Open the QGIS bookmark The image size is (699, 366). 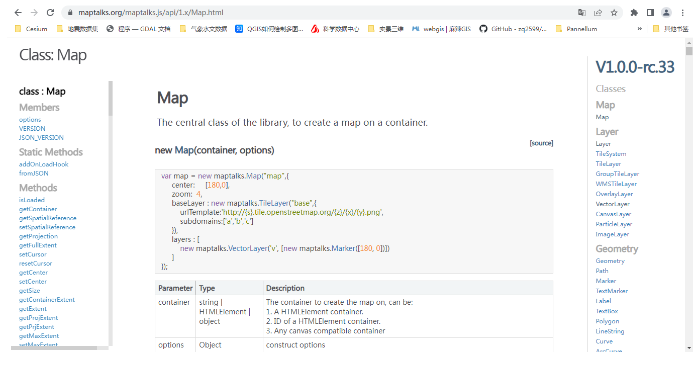[x=270, y=29]
